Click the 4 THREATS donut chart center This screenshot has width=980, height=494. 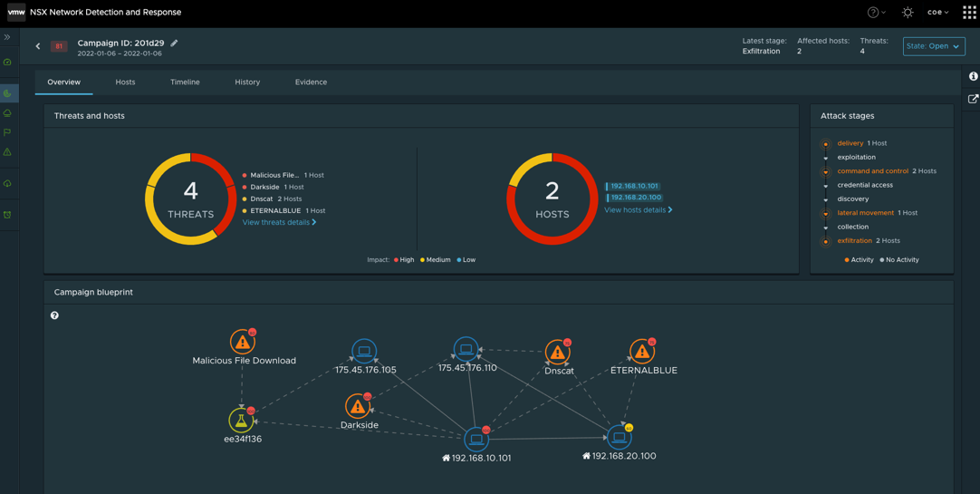(190, 199)
